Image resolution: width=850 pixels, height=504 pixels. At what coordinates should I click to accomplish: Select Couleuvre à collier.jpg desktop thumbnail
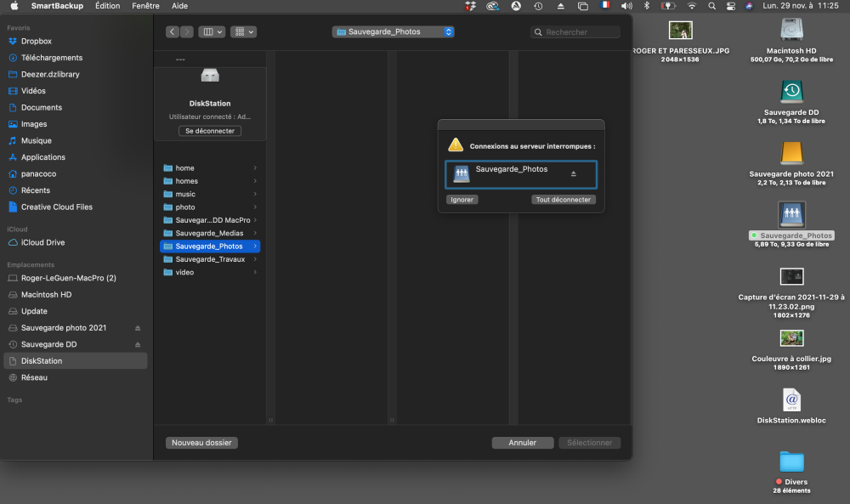click(791, 338)
